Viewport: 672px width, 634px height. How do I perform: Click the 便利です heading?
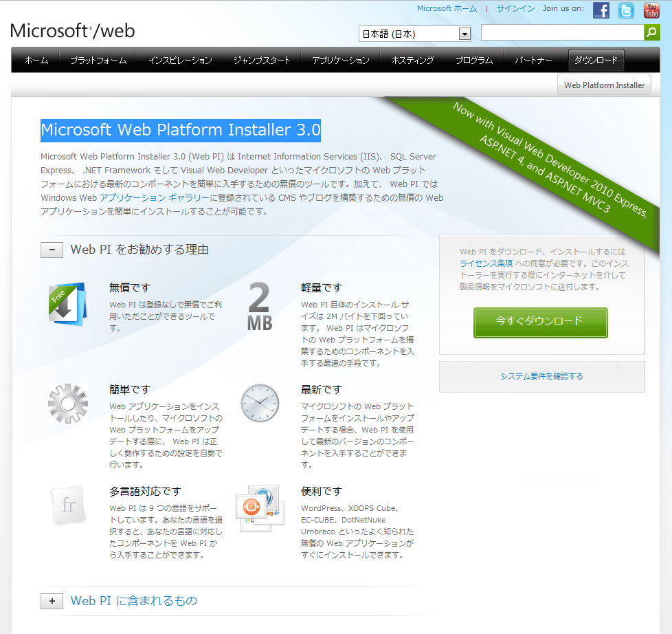coord(322,491)
